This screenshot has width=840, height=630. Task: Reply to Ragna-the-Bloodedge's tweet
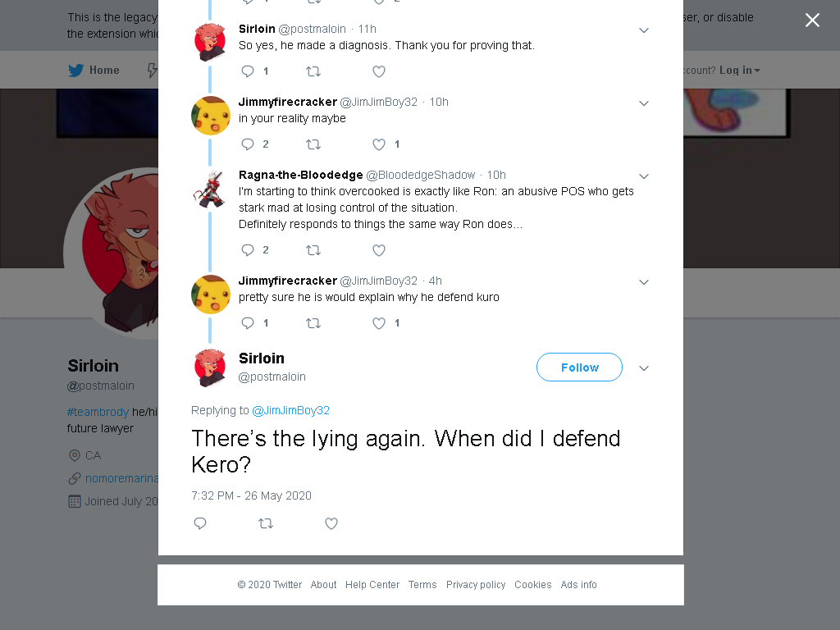[x=248, y=250]
